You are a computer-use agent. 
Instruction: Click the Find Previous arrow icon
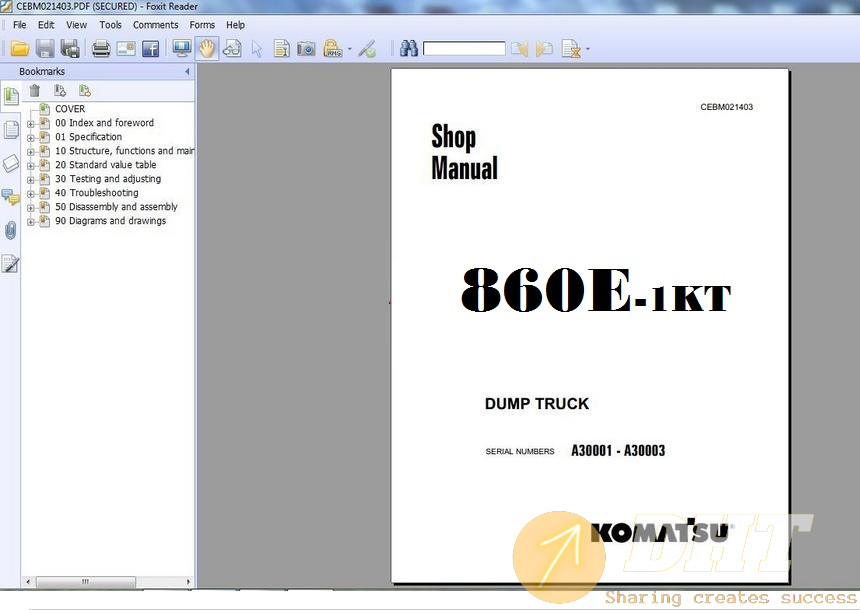pyautogui.click(x=519, y=49)
